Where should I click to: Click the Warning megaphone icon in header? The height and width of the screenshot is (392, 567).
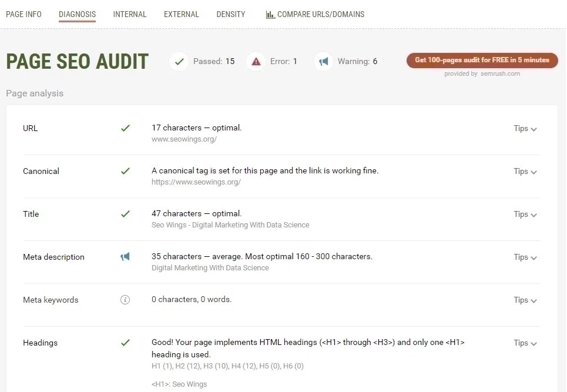point(324,61)
